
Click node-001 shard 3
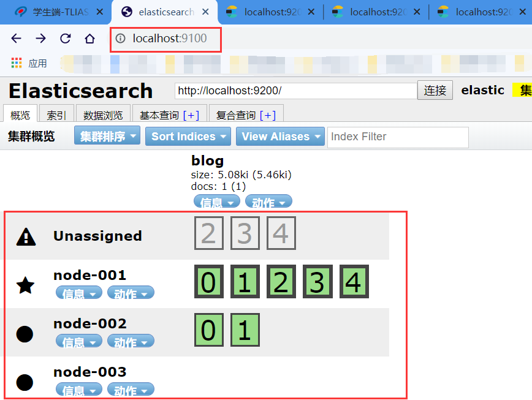tap(317, 282)
